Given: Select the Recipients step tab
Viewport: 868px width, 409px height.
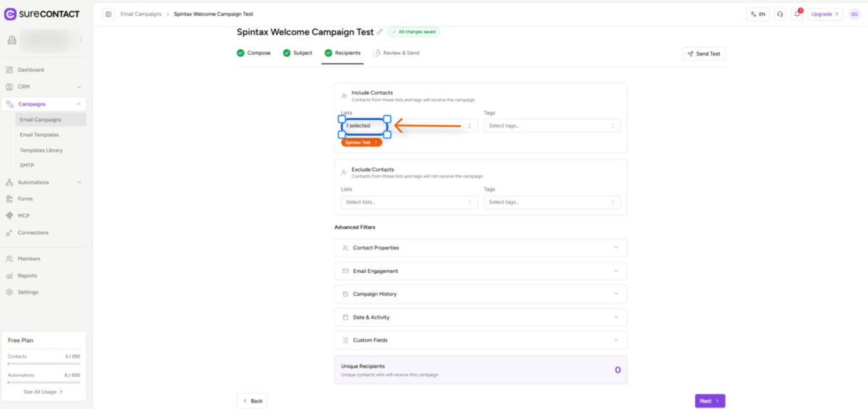Looking at the screenshot, I should pos(342,53).
